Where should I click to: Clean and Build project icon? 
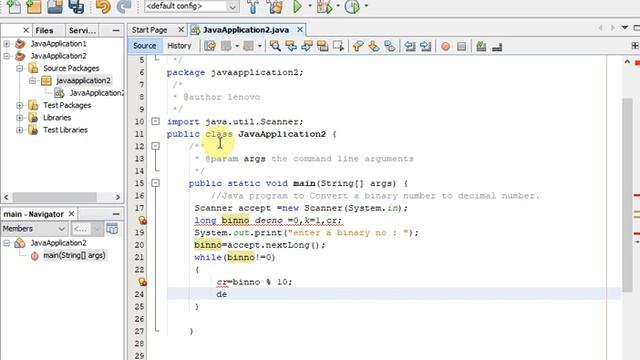pyautogui.click(x=275, y=6)
